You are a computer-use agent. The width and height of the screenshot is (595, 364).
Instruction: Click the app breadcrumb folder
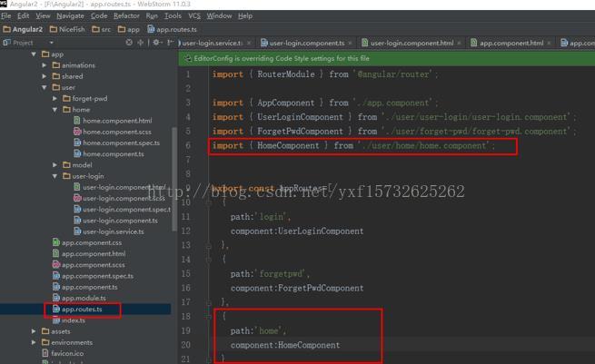tap(129, 29)
